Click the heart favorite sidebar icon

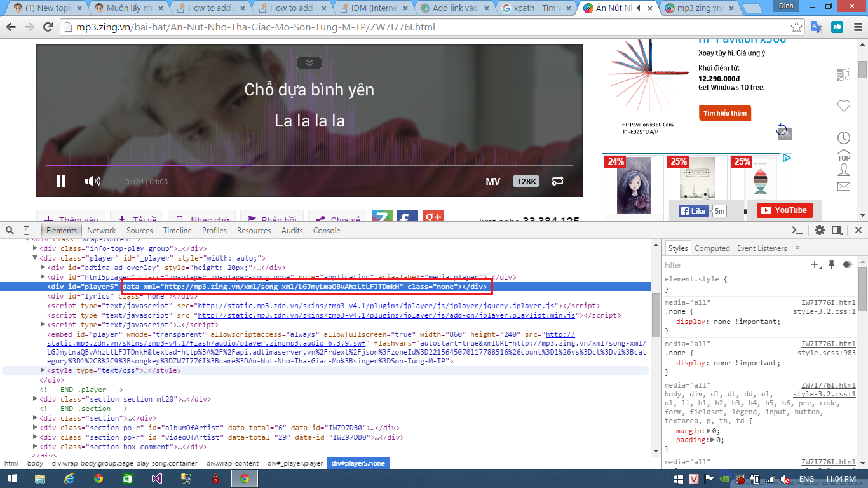(x=843, y=106)
